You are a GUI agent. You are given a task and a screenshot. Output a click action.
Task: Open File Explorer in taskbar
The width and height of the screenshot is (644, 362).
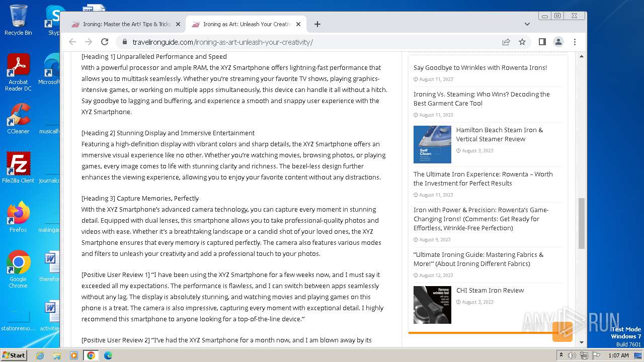57,355
